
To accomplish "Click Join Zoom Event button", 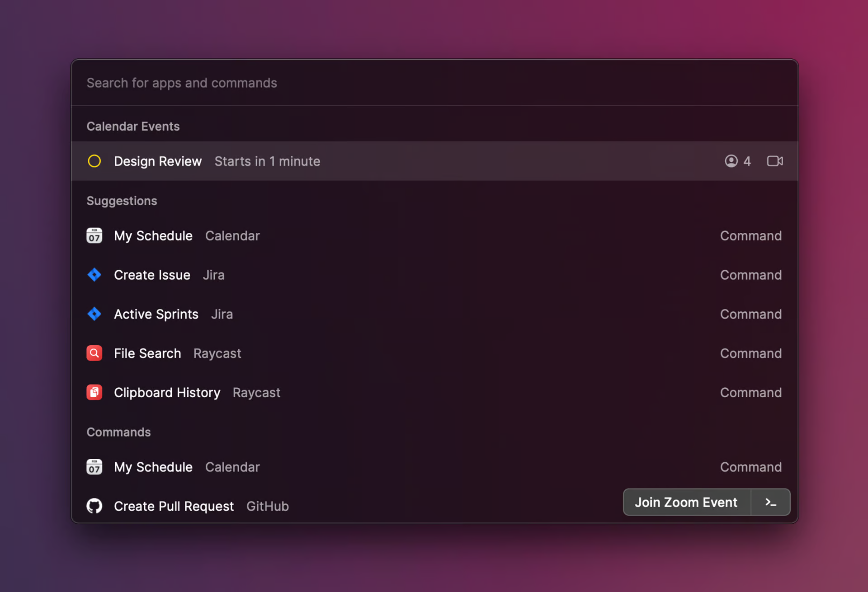I will tap(687, 502).
